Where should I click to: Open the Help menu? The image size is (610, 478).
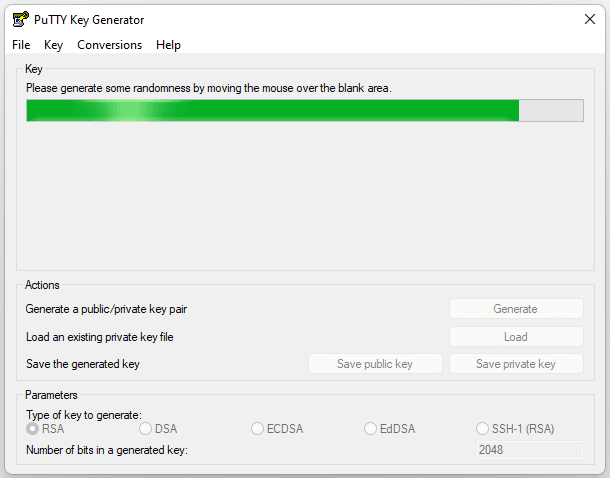168,45
